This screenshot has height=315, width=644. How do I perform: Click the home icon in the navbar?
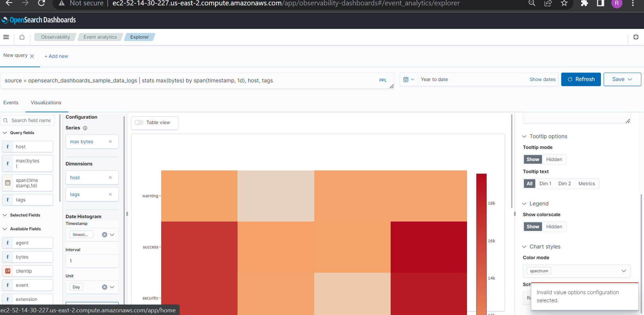pos(22,37)
